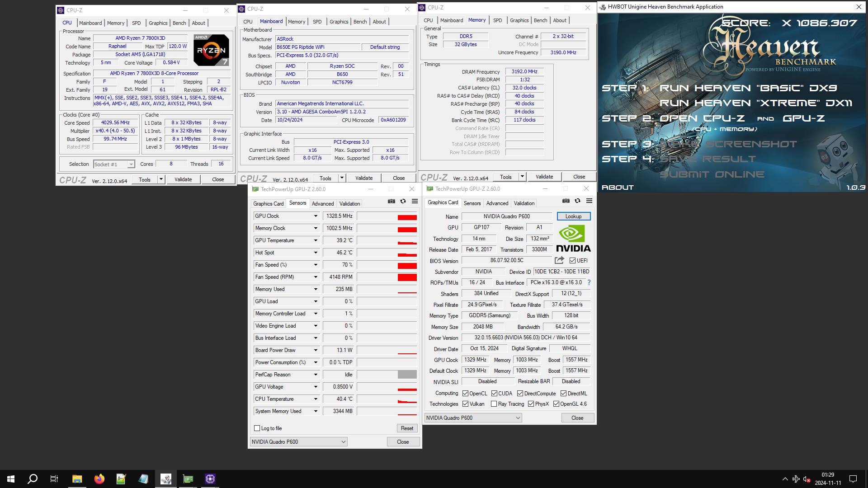This screenshot has height=488, width=868.
Task: Click the refresh icon in GPU-Z Graphics Card window
Action: (578, 201)
